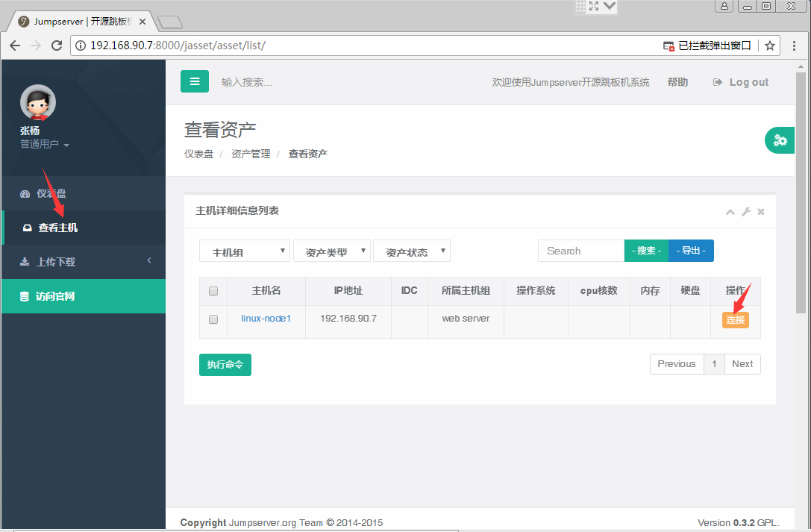The width and height of the screenshot is (811, 532).
Task: Reload the page using browser refresh icon
Action: (x=57, y=46)
